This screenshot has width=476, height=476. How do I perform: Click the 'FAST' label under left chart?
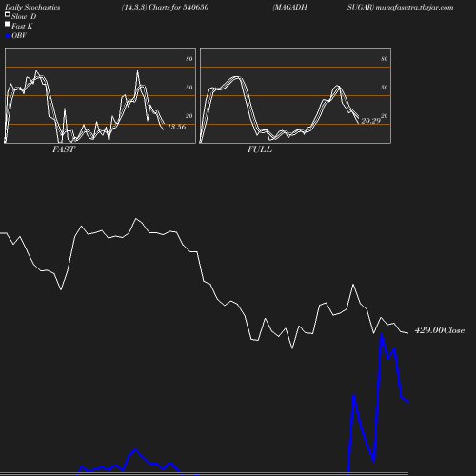[64, 149]
